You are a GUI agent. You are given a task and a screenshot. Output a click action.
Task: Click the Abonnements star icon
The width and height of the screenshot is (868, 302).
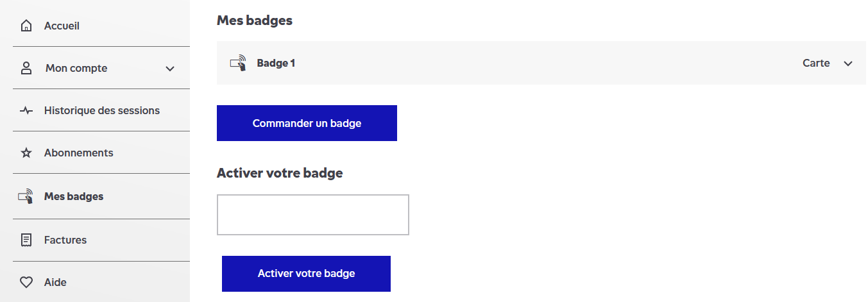coord(26,153)
